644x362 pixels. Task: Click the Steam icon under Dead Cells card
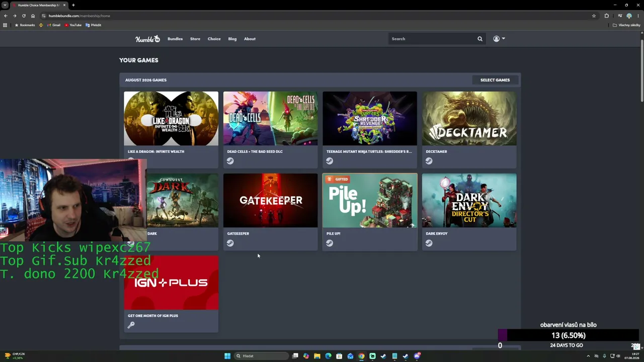230,161
